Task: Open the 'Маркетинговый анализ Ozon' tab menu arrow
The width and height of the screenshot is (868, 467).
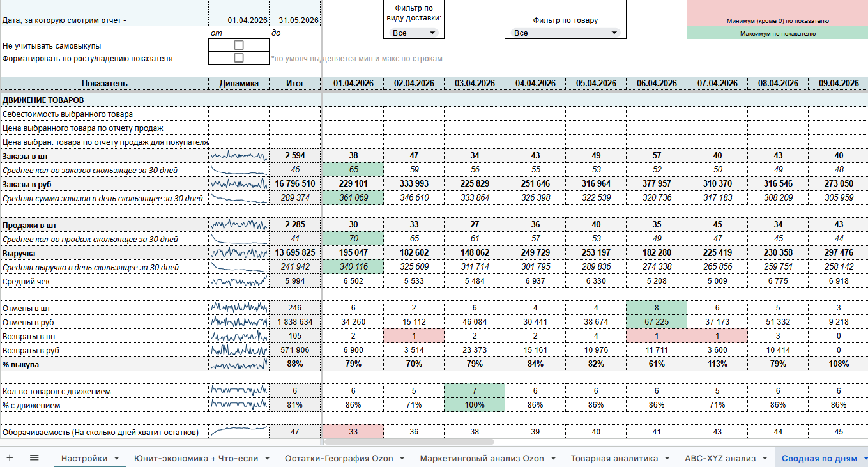Action: [x=553, y=458]
